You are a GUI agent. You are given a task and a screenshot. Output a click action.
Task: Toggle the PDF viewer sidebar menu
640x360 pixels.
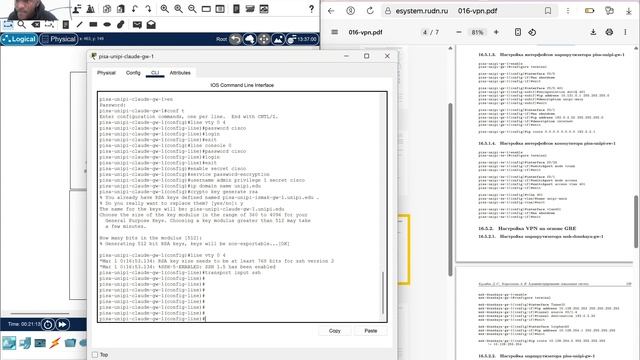point(334,32)
